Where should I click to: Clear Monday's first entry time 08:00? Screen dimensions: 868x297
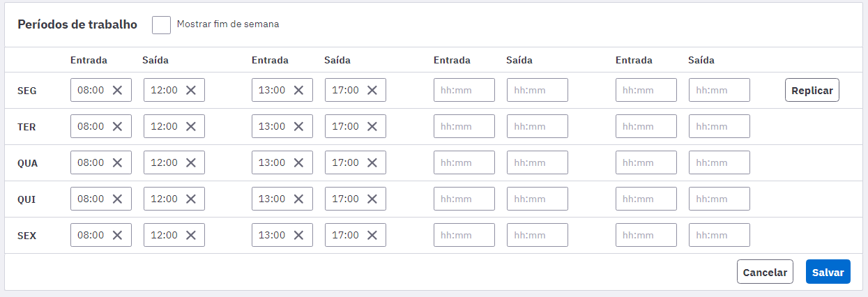pos(117,90)
